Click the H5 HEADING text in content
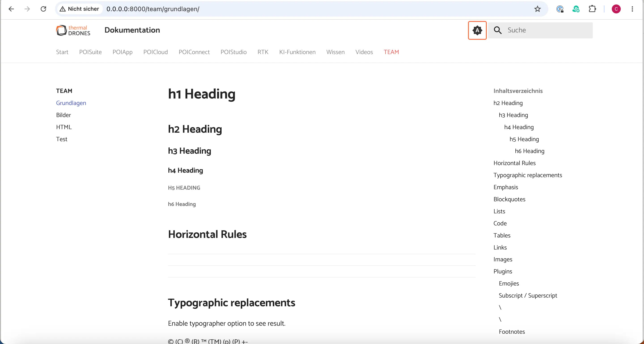 coord(184,188)
